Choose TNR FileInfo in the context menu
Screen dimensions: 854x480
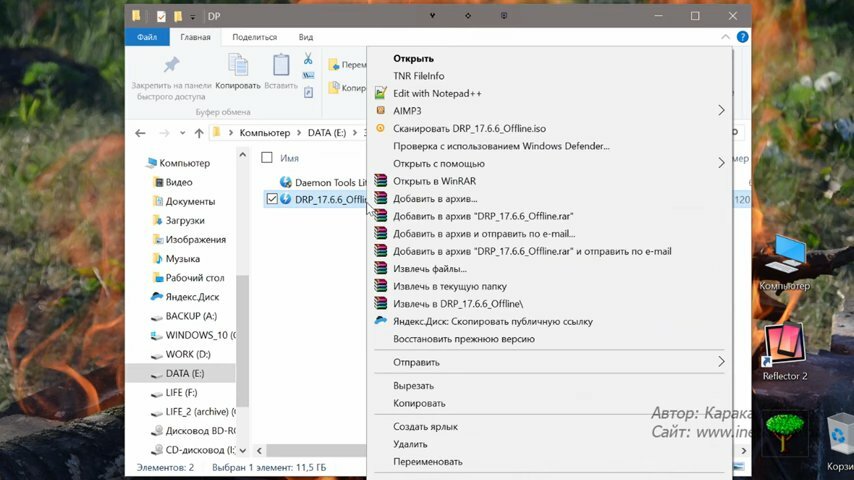coord(418,76)
